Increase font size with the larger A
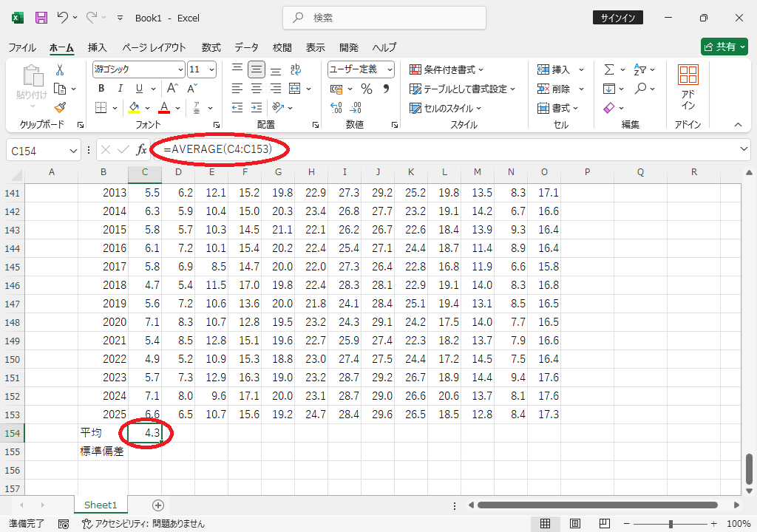 point(172,89)
